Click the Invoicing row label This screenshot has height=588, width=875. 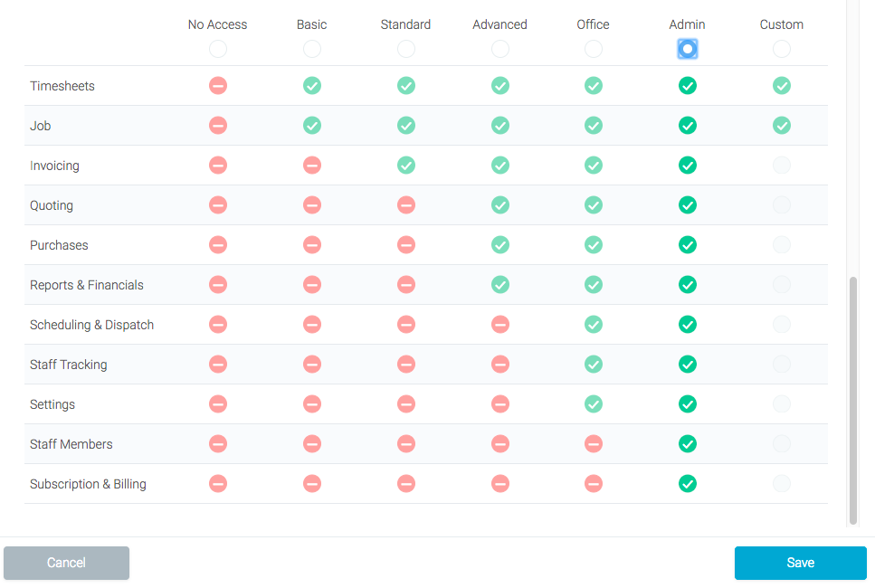[54, 166]
